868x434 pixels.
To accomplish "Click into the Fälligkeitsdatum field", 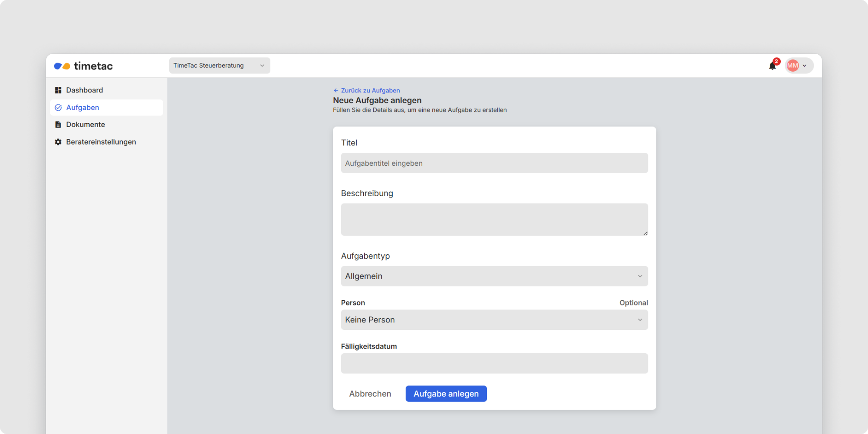I will tap(494, 364).
